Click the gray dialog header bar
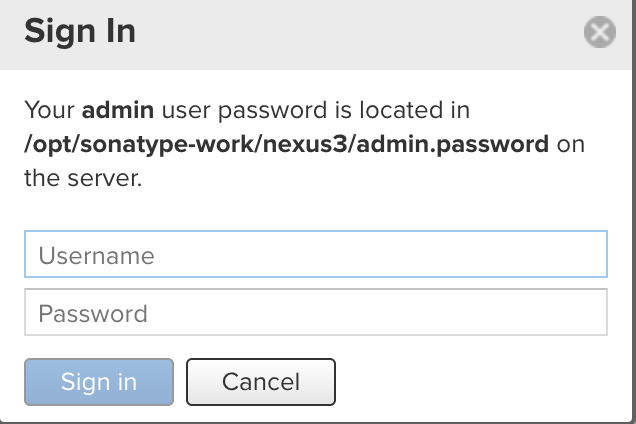 pos(350,33)
